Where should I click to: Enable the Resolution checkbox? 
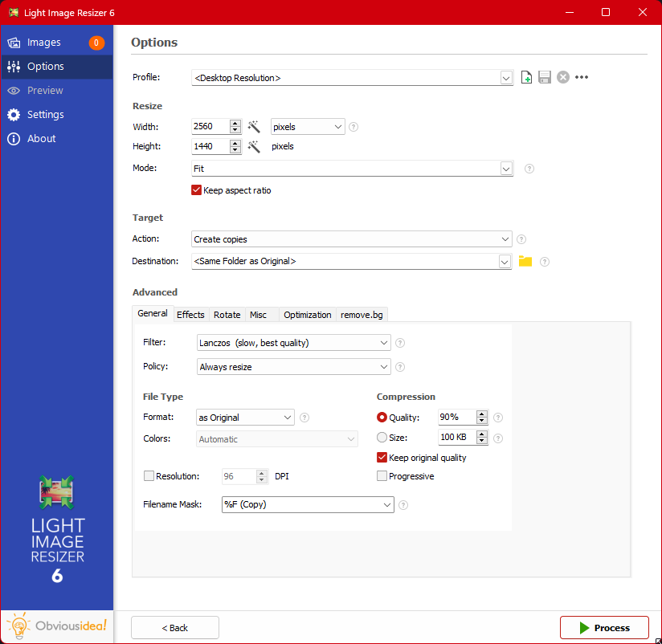click(149, 476)
